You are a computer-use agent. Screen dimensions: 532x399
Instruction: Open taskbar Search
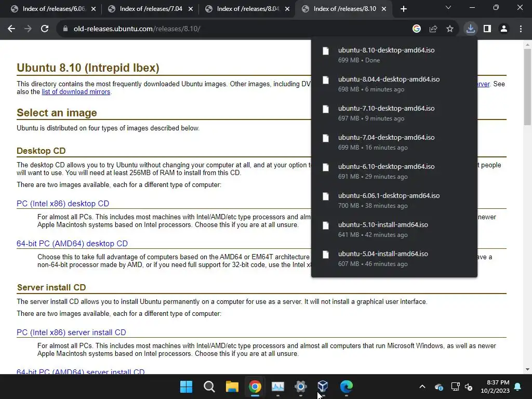pyautogui.click(x=209, y=387)
